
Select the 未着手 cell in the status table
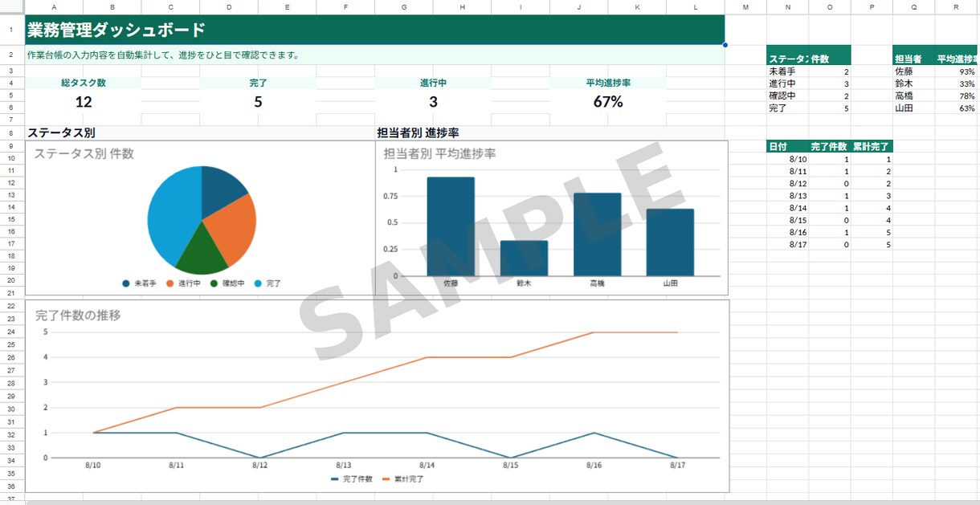click(788, 71)
